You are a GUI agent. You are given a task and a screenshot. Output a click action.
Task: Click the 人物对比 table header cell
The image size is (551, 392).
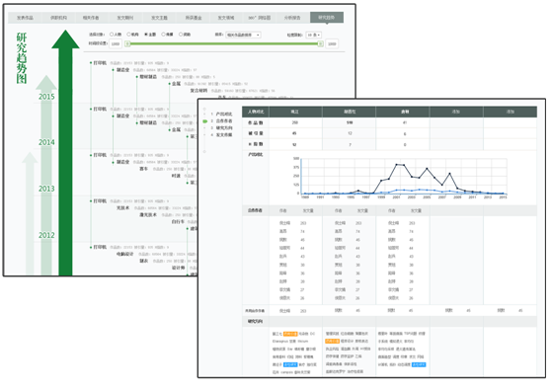pyautogui.click(x=256, y=112)
